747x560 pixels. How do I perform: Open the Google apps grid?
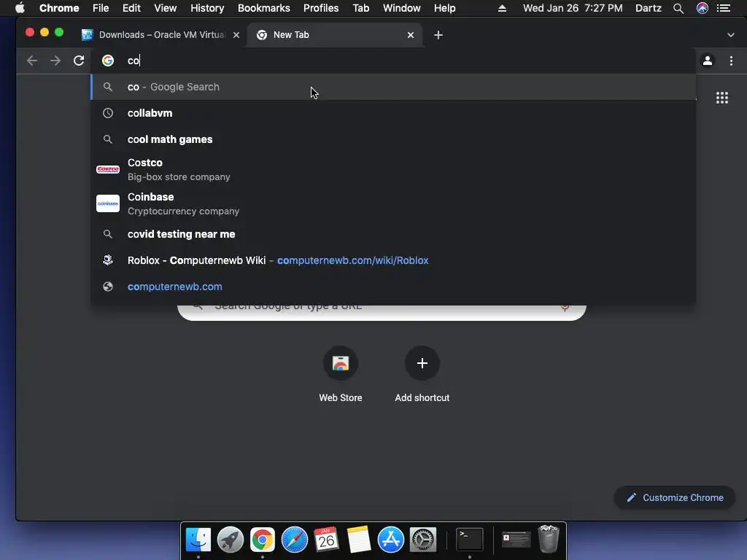[x=722, y=98]
